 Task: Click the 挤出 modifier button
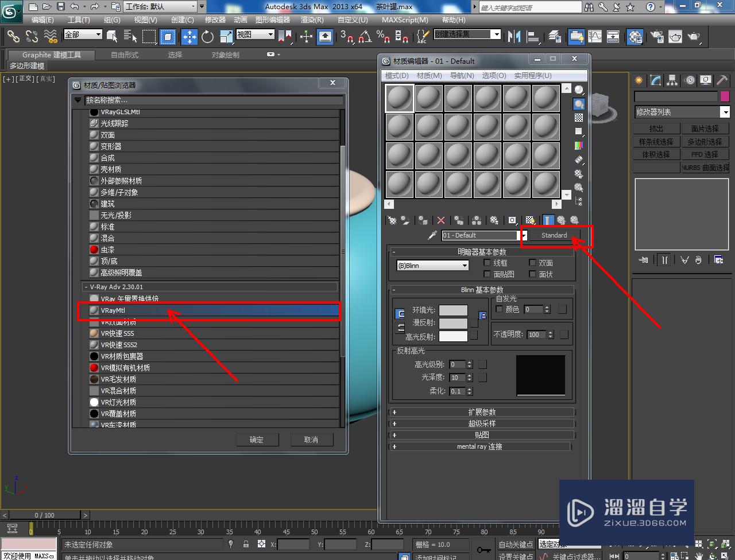(656, 129)
